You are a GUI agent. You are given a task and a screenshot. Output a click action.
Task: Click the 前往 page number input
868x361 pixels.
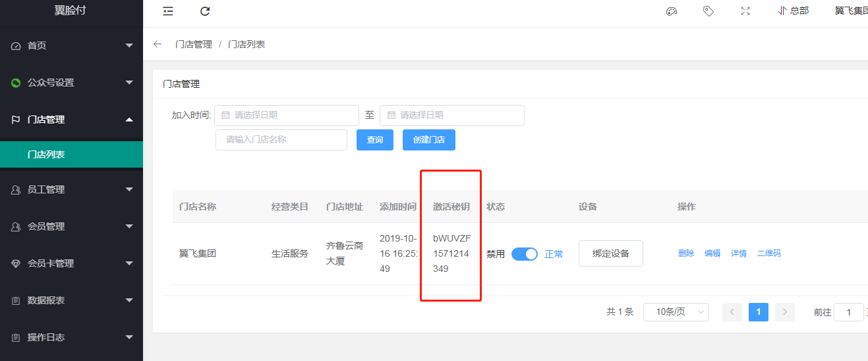(x=849, y=312)
